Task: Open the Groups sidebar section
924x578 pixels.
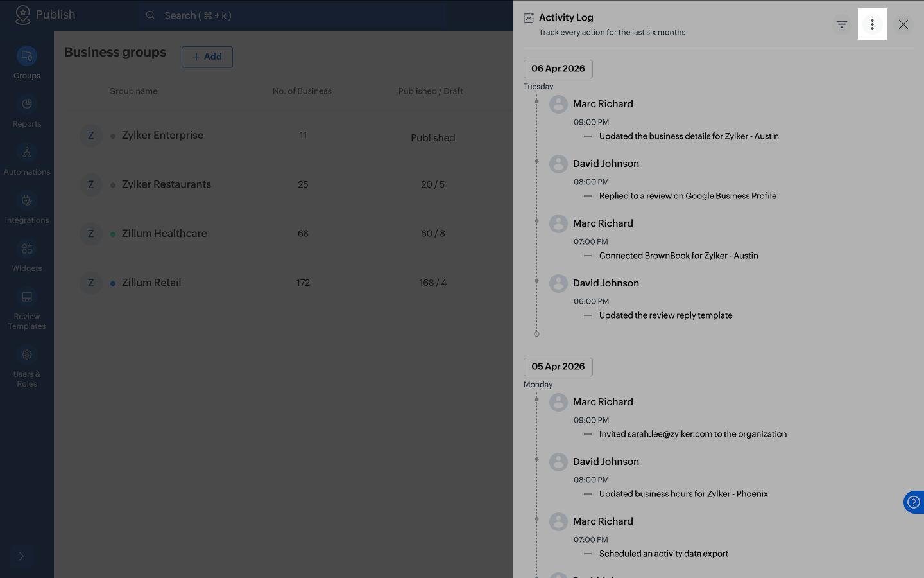Action: pyautogui.click(x=27, y=63)
